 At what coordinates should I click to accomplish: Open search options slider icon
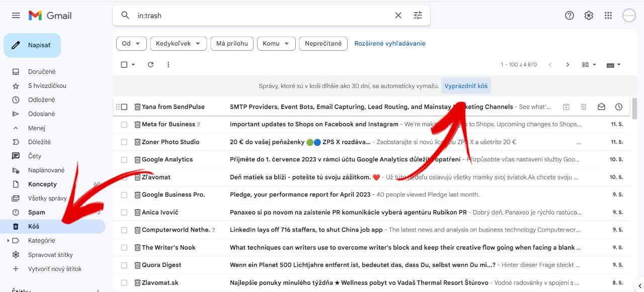pyautogui.click(x=418, y=16)
